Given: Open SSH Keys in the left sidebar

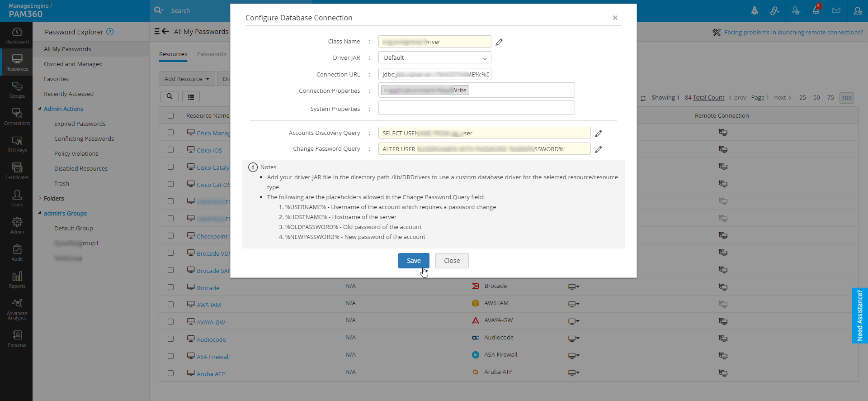Looking at the screenshot, I should click(x=17, y=144).
